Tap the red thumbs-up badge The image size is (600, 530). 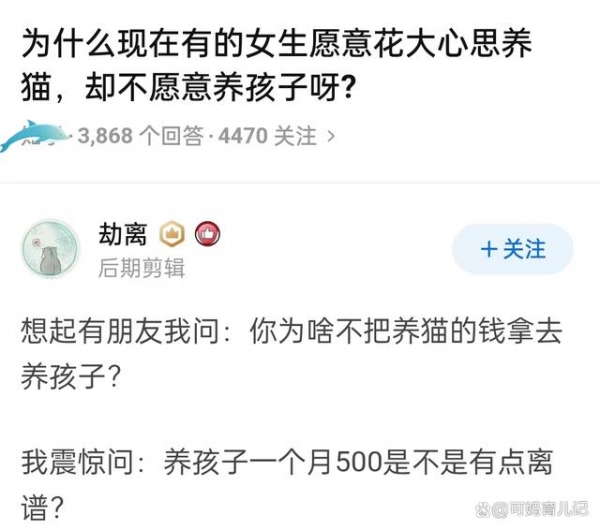click(207, 235)
